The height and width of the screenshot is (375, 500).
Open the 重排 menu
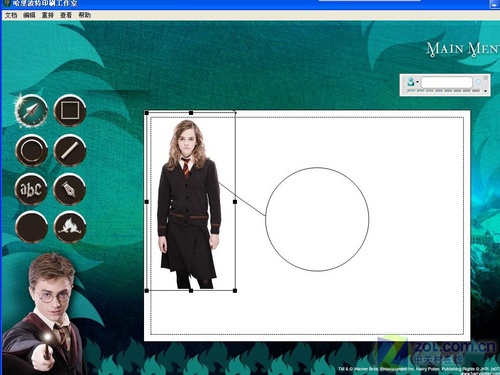pos(48,15)
